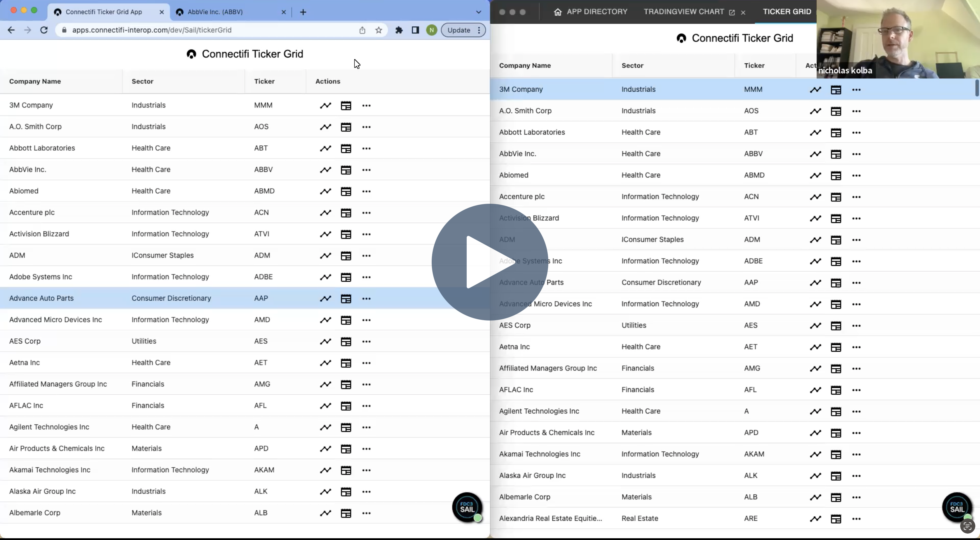Viewport: 980px width, 540px height.
Task: Open App Directory in Sail window
Action: pyautogui.click(x=590, y=12)
